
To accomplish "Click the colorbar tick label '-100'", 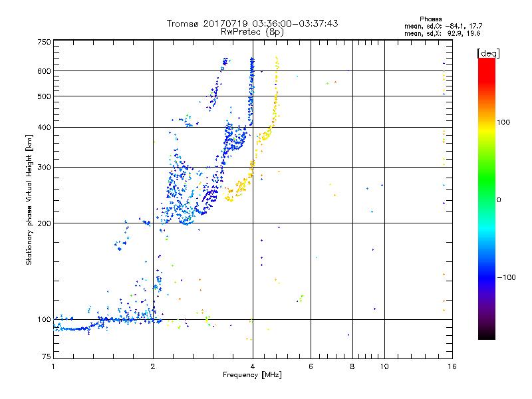I will point(507,277).
